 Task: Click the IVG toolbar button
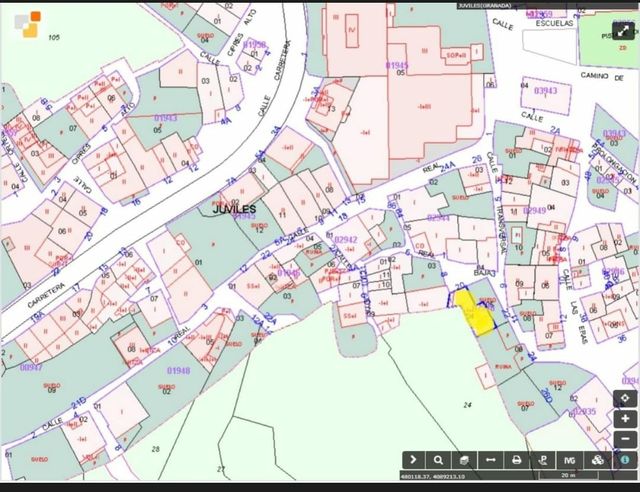[569, 459]
